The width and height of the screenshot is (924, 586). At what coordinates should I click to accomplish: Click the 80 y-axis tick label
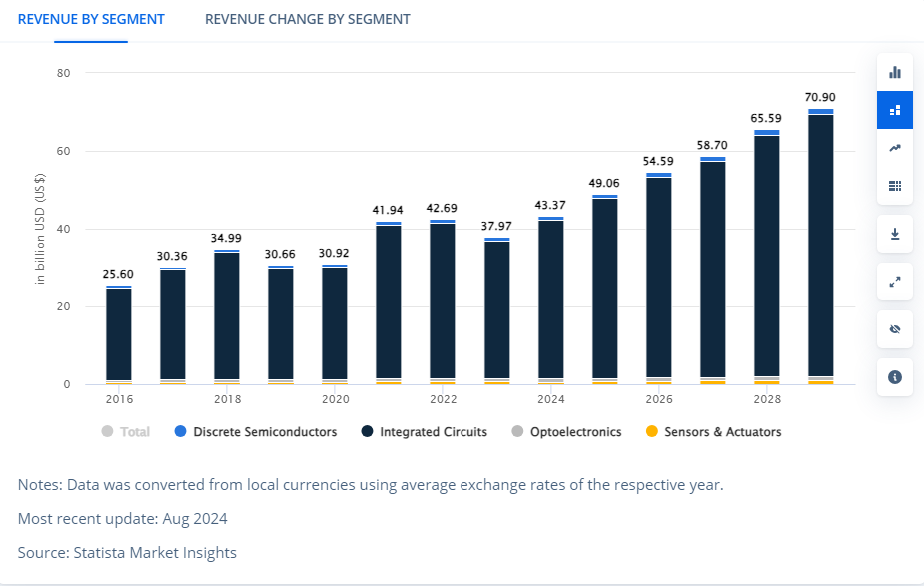pyautogui.click(x=63, y=73)
